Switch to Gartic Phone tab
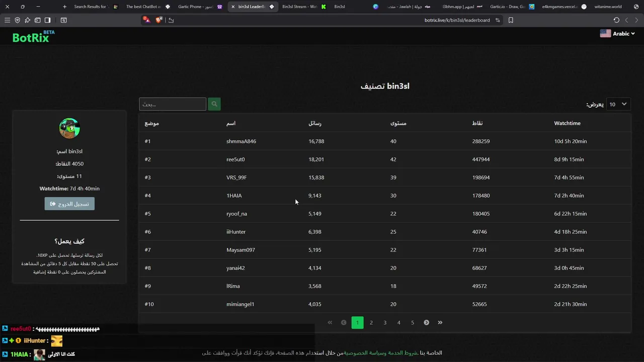Screen dimensions: 644x362 click(200, 7)
